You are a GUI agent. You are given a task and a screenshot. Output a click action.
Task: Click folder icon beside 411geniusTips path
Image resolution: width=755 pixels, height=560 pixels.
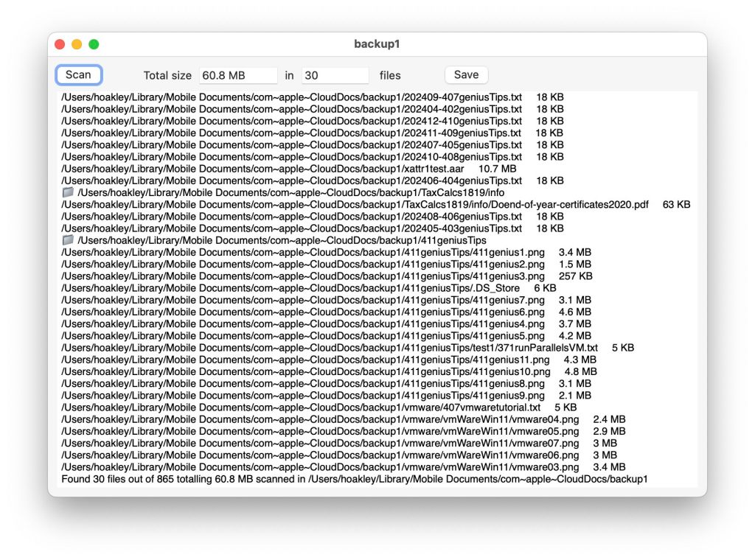pos(68,240)
